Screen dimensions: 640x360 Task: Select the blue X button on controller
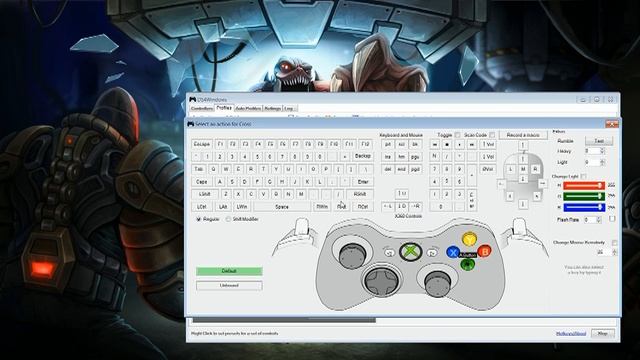pyautogui.click(x=453, y=252)
